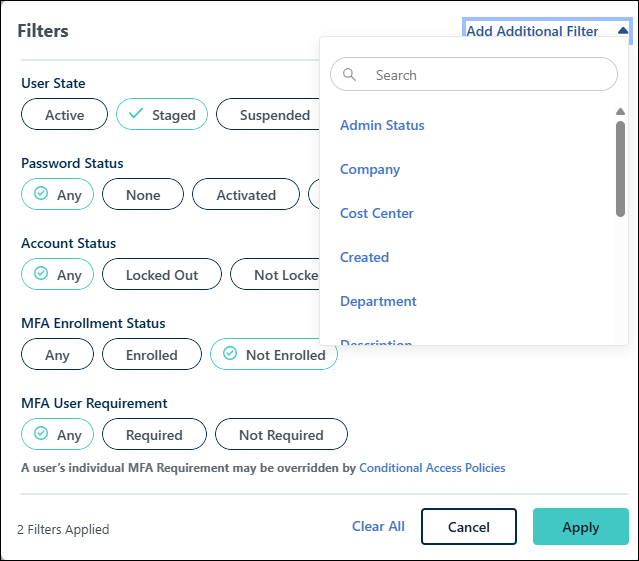Select the Active user state chip
This screenshot has height=561, width=639.
pos(64,115)
